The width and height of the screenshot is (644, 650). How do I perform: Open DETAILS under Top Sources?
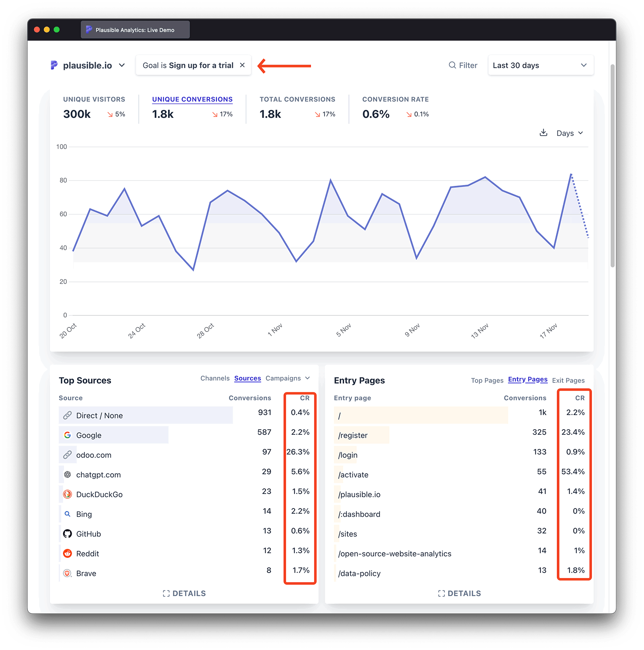click(x=184, y=593)
